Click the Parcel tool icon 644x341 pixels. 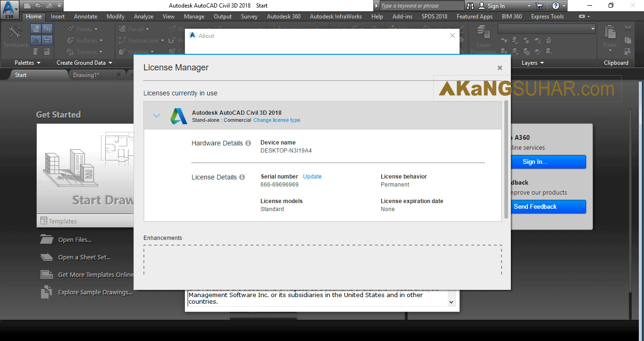pyautogui.click(x=123, y=29)
